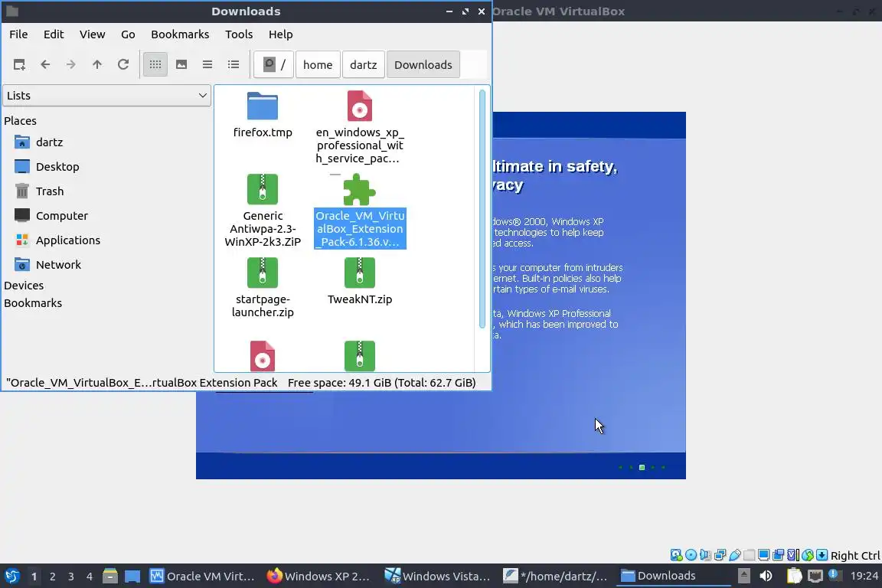
Task: Switch to icon view mode
Action: click(155, 65)
